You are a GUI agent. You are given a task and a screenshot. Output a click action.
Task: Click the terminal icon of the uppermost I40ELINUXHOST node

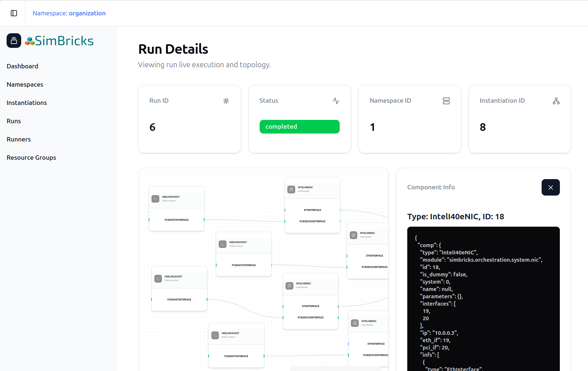(x=156, y=199)
